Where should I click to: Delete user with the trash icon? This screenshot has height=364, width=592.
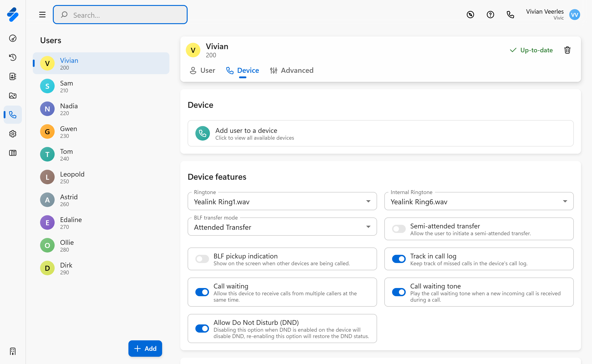[x=567, y=50]
